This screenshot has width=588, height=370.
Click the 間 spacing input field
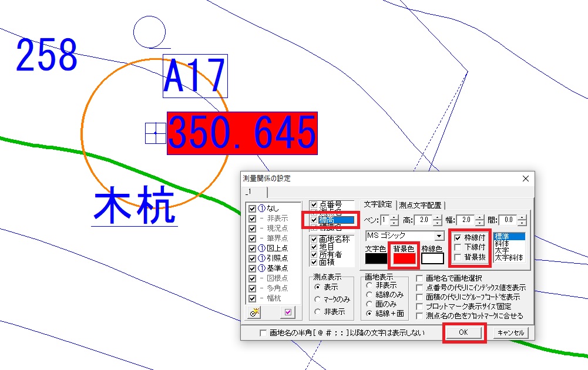508,220
